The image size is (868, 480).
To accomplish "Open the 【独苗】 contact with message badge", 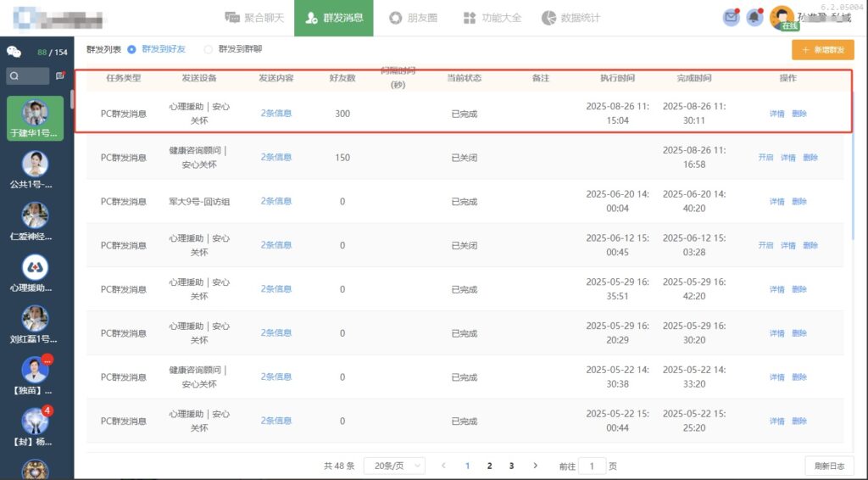I will coord(35,371).
